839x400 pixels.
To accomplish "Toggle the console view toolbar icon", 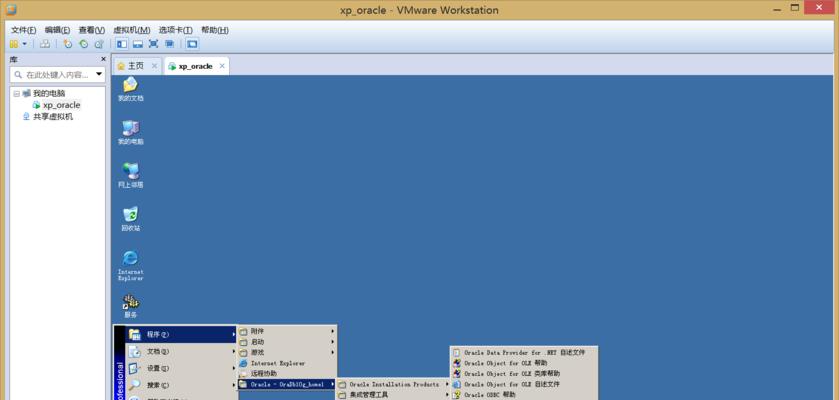I will pos(192,44).
